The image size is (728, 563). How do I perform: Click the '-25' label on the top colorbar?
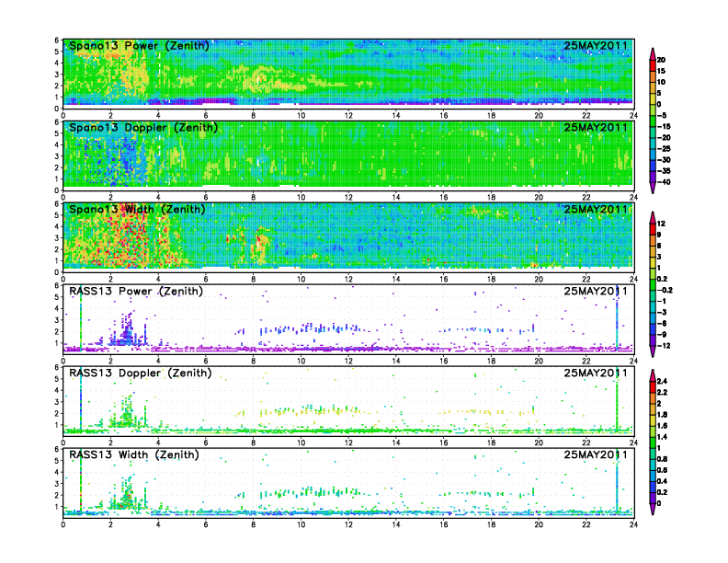coord(664,149)
